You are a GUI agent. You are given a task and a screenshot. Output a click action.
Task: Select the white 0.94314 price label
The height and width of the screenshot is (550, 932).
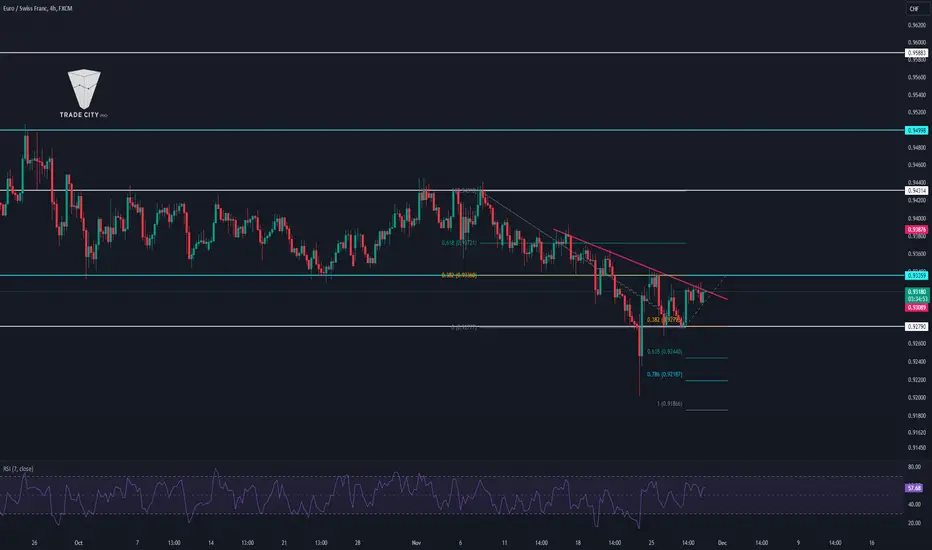pos(917,191)
